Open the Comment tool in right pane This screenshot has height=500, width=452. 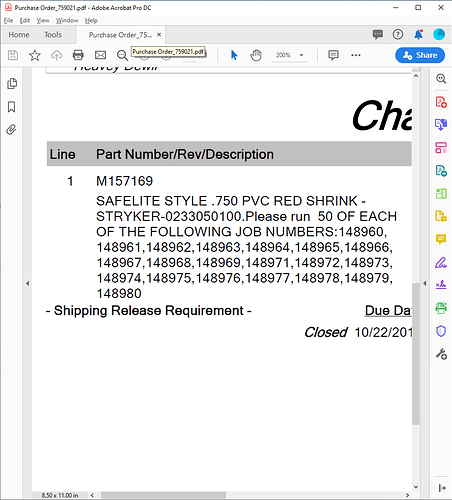coord(441,239)
